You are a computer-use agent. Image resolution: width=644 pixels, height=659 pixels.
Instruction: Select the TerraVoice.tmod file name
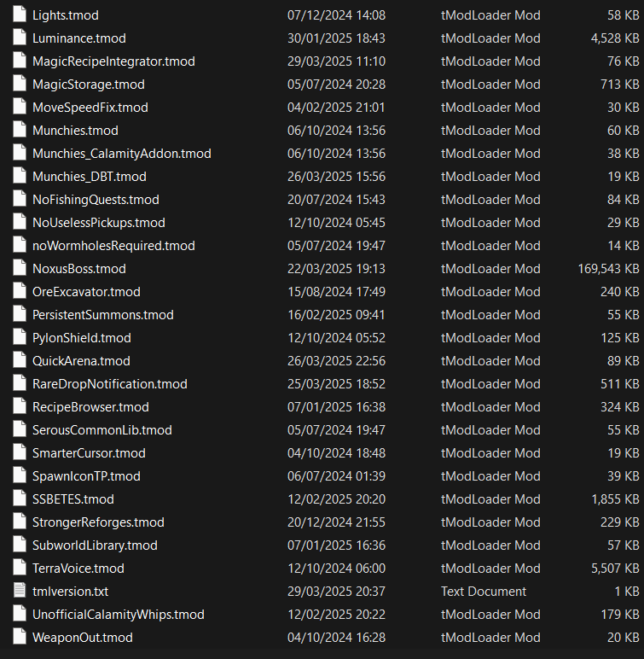click(x=78, y=569)
